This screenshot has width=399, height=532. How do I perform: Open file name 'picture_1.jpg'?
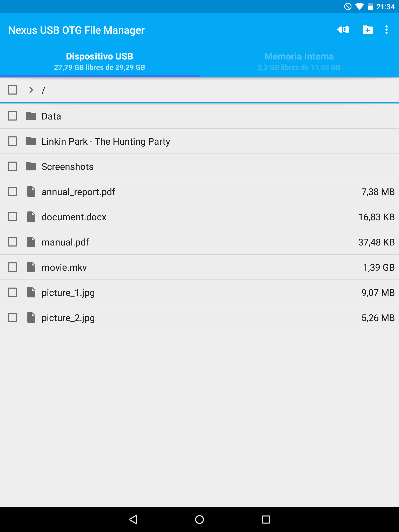[x=68, y=293]
